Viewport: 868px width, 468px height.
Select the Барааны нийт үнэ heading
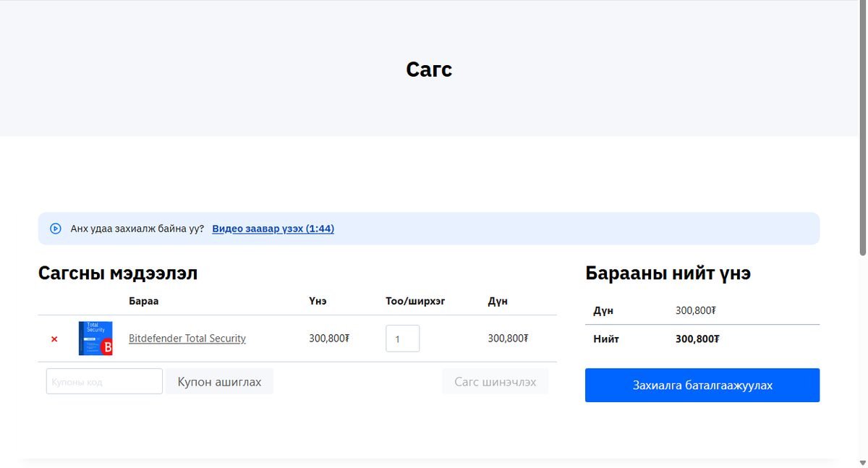click(x=668, y=273)
